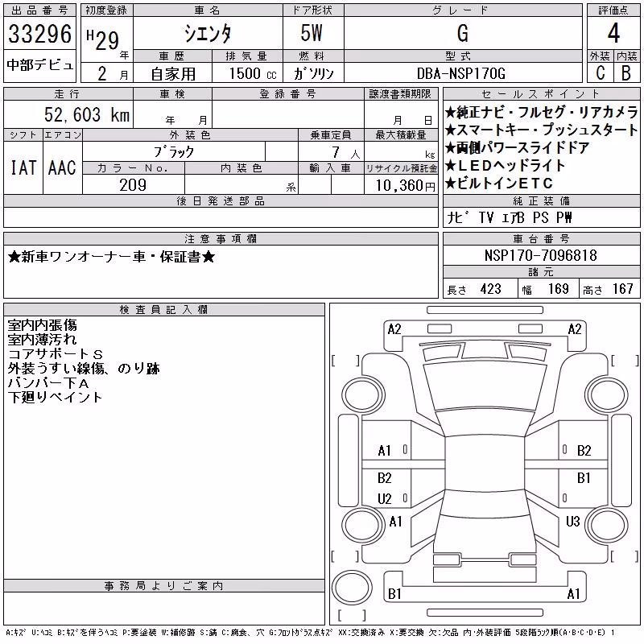Click the inspector note バンパー下A
The width and height of the screenshot is (644, 644).
coord(48,383)
